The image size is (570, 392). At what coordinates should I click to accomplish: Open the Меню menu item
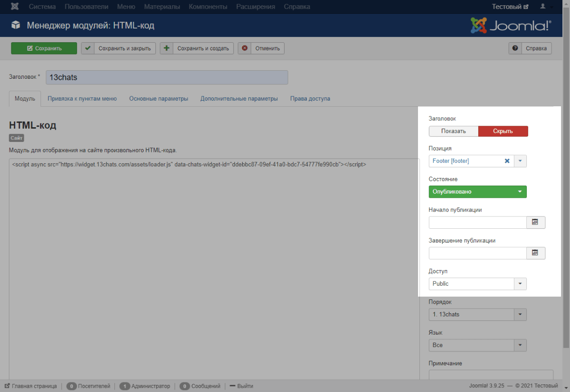(126, 7)
